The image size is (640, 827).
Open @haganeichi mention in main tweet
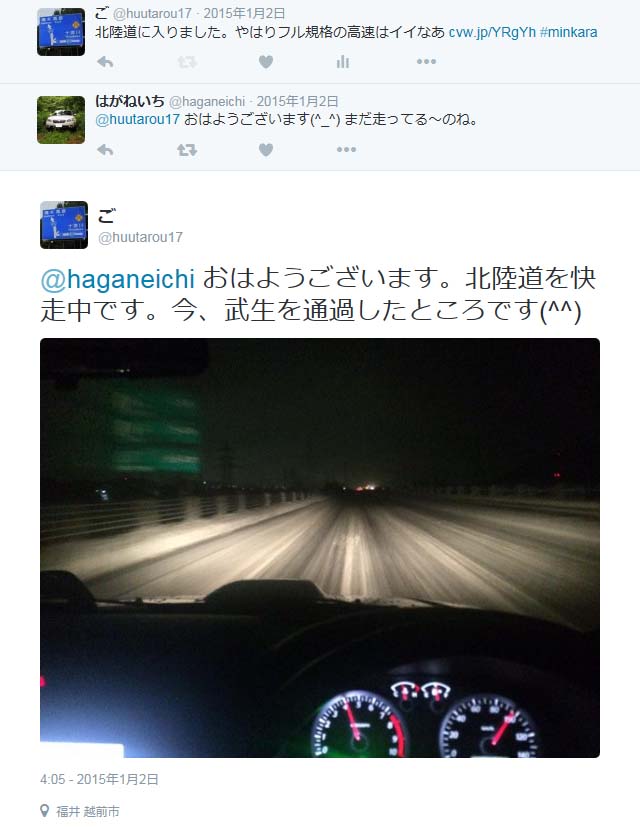pyautogui.click(x=118, y=279)
